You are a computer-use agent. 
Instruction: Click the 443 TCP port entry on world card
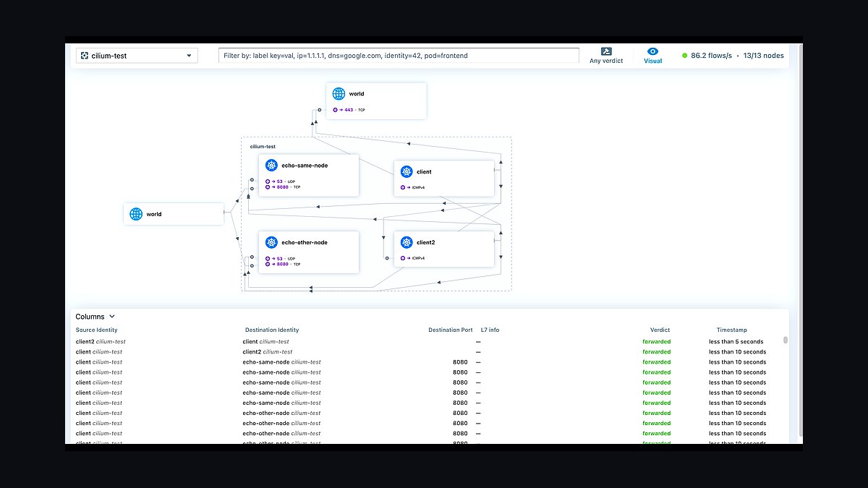pyautogui.click(x=350, y=110)
